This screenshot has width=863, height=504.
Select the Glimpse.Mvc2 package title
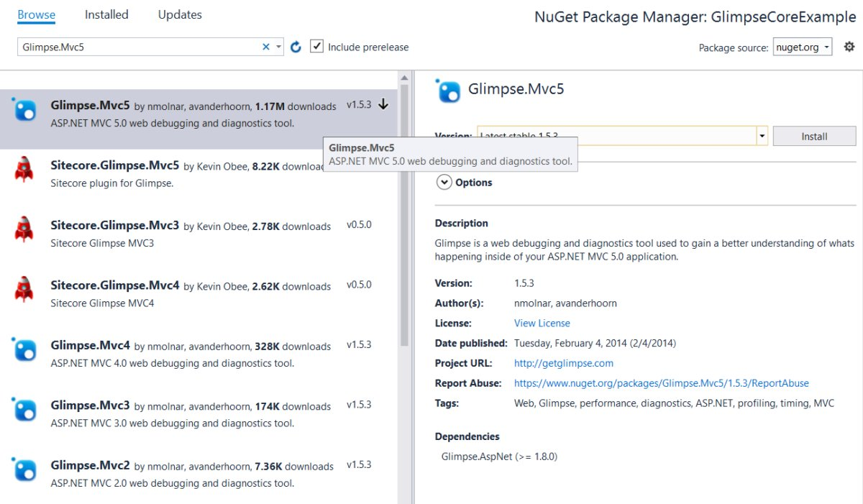click(91, 466)
